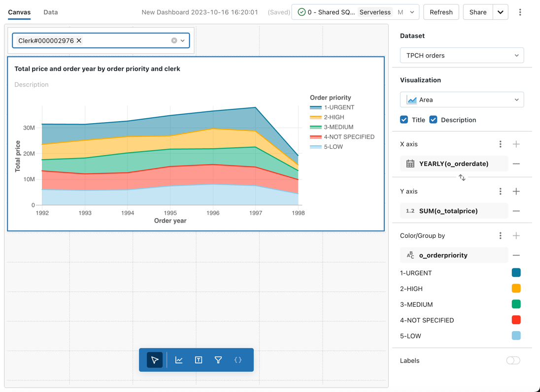Change the 1-URGENT color swatch
Screen dimensions: 540x392
[516, 273]
